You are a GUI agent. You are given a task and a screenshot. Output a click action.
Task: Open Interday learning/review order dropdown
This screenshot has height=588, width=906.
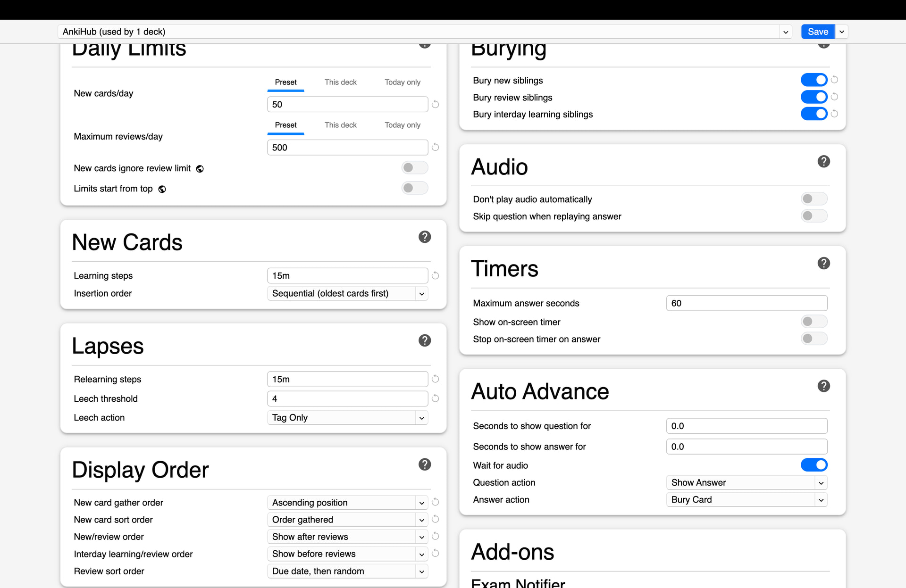pyautogui.click(x=348, y=554)
